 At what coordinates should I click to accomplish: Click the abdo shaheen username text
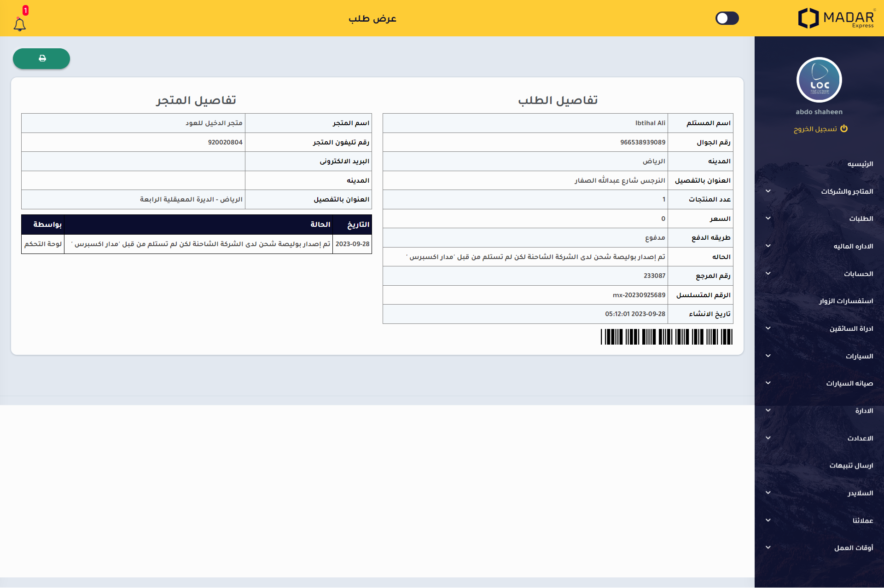pos(819,112)
